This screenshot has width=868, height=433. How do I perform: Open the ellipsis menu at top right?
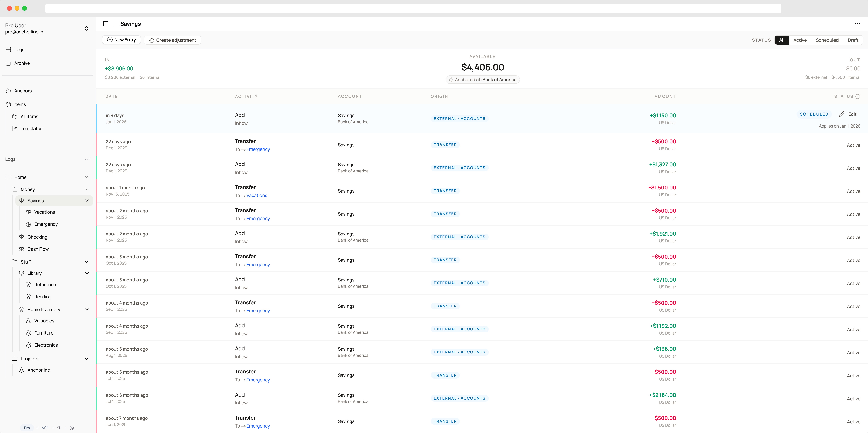pos(857,24)
